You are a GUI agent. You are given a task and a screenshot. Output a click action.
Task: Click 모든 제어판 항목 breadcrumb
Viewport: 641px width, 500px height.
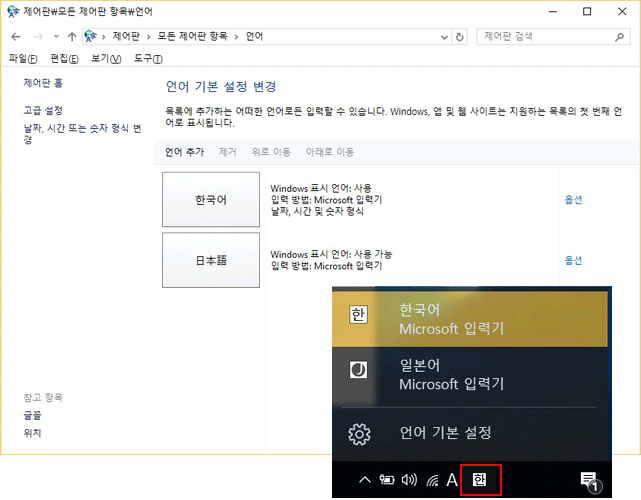(193, 37)
